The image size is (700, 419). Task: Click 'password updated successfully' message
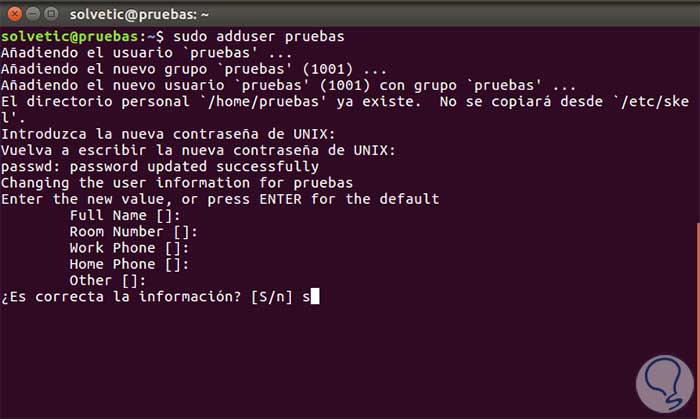pos(160,166)
